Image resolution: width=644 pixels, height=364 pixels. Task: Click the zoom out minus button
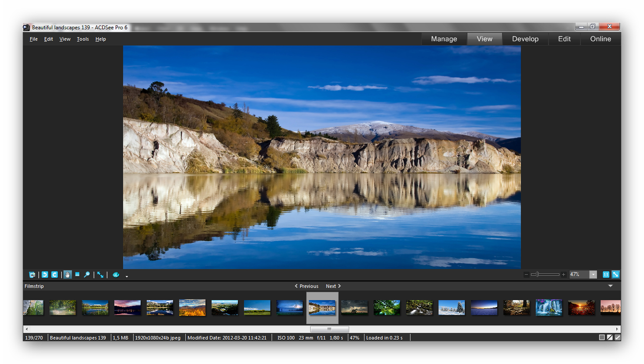526,275
